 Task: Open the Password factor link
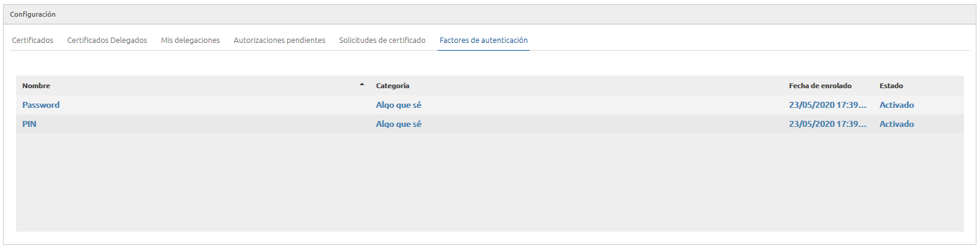pos(41,105)
